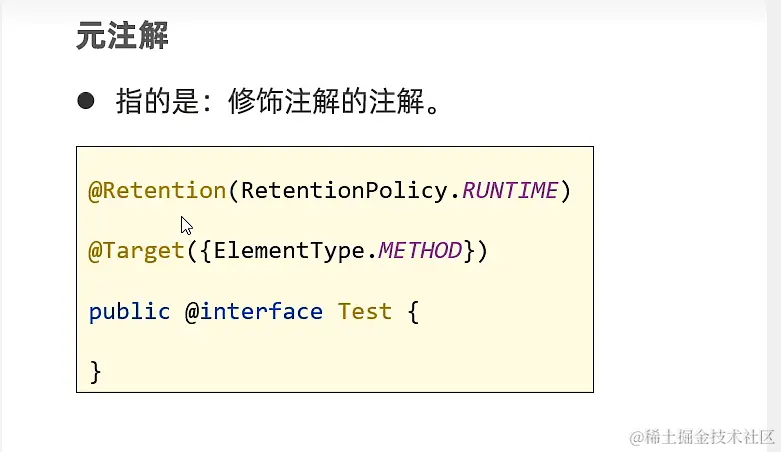Select the @Retention annotation text

click(x=157, y=191)
